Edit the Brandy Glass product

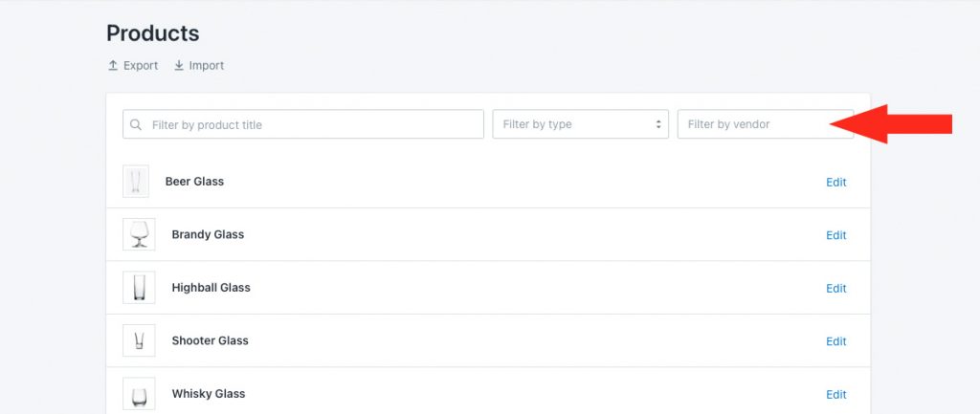pos(836,235)
